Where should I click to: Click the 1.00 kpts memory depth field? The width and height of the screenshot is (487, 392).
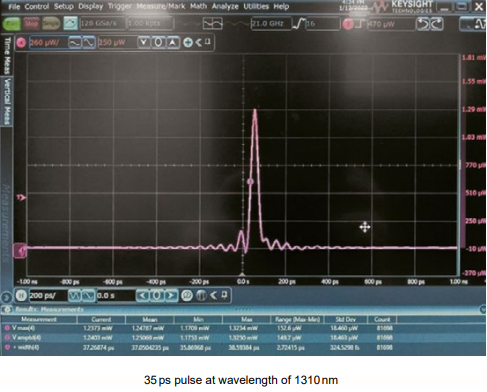[x=151, y=24]
